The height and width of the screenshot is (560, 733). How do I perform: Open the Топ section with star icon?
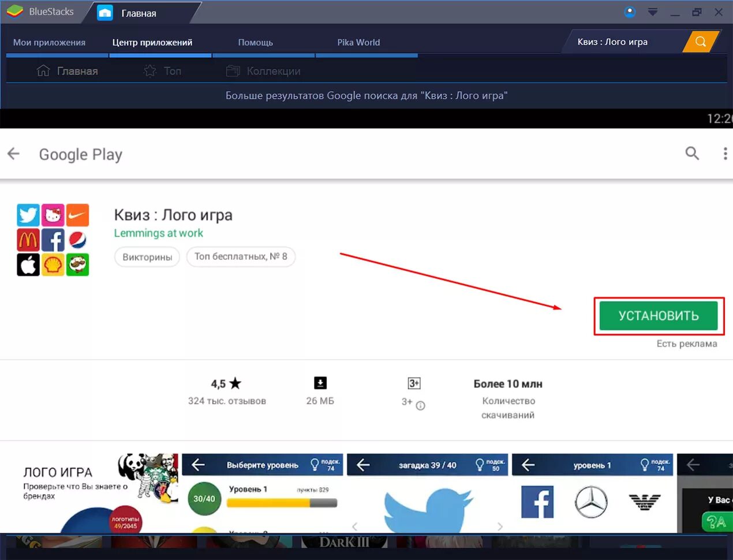pyautogui.click(x=162, y=71)
